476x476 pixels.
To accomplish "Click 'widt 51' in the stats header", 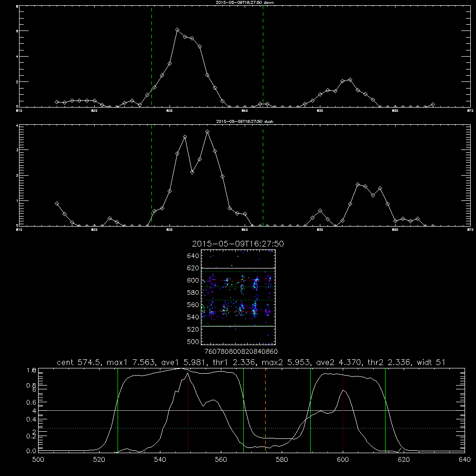I will [x=431, y=362].
